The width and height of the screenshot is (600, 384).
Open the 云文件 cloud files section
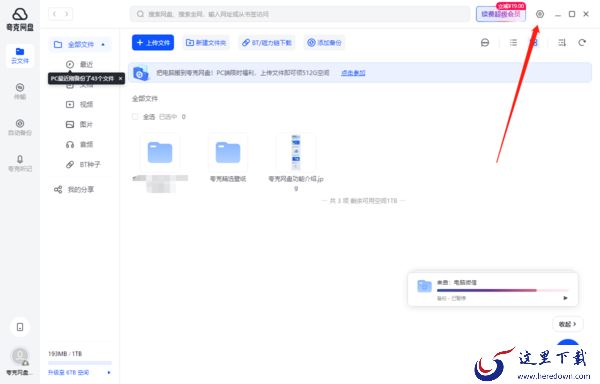coord(20,55)
